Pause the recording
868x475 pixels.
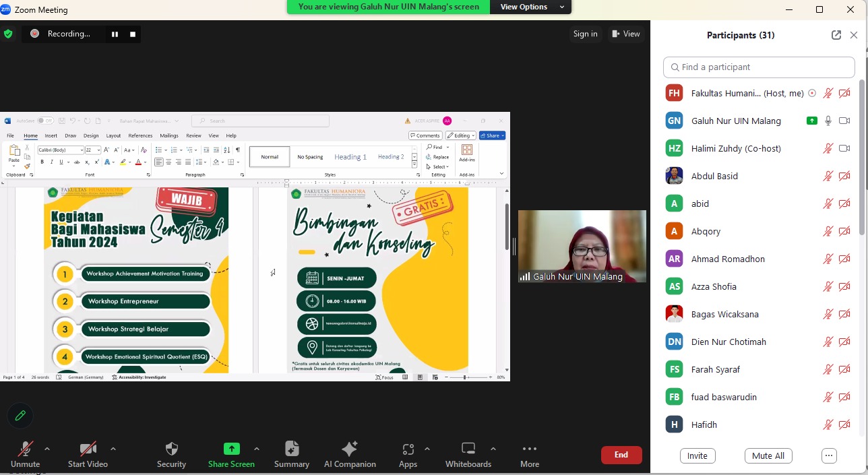pos(115,34)
